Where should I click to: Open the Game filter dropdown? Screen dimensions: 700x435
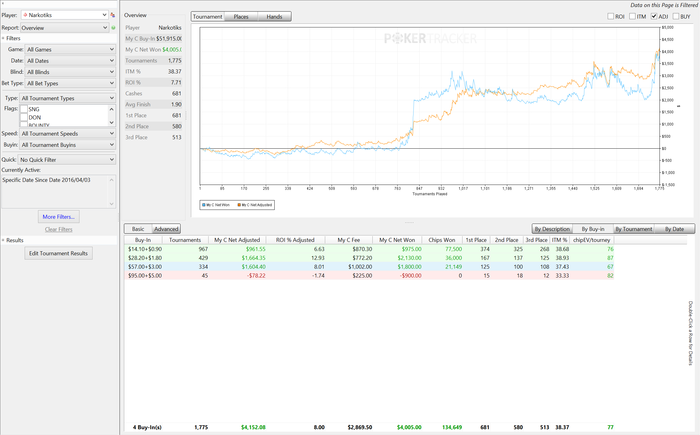(70, 48)
